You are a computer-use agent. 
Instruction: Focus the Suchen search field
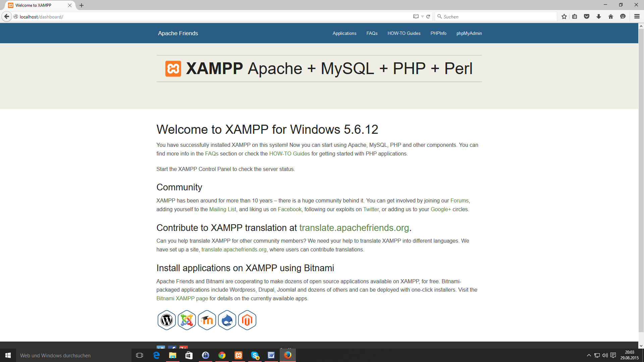pyautogui.click(x=496, y=16)
